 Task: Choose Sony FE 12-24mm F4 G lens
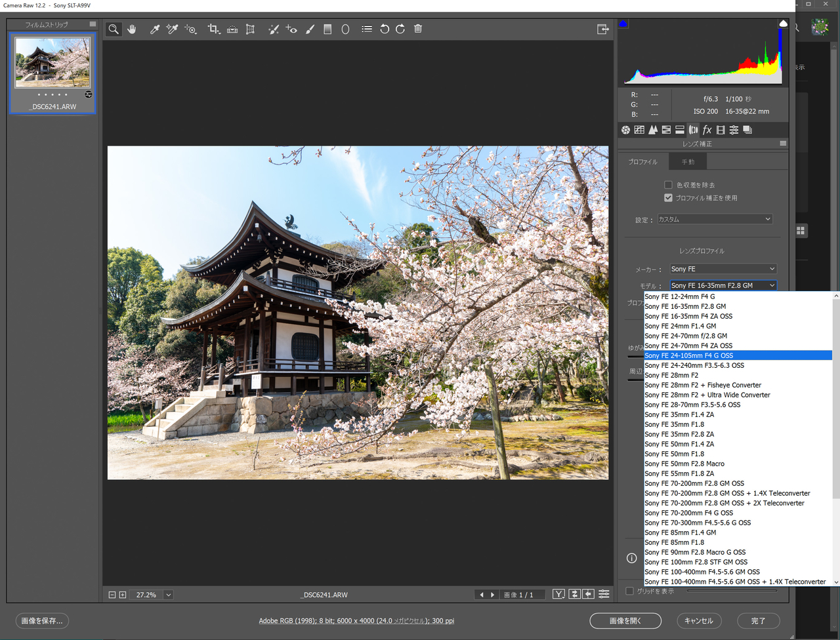click(x=738, y=296)
